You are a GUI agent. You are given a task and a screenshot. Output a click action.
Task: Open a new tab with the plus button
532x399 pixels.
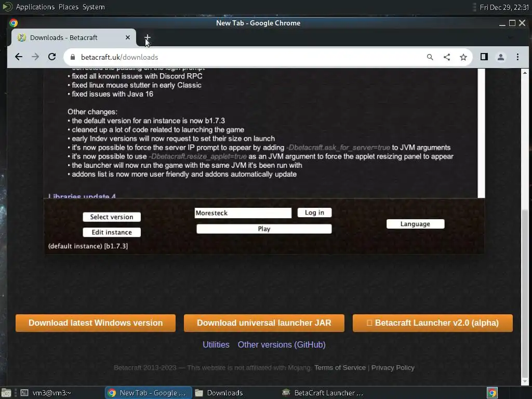[147, 37]
